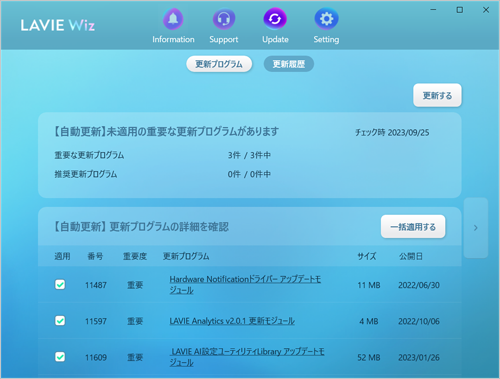Open Hardware Notification driver update link
Viewport: 500px width, 379px height.
coord(245,285)
